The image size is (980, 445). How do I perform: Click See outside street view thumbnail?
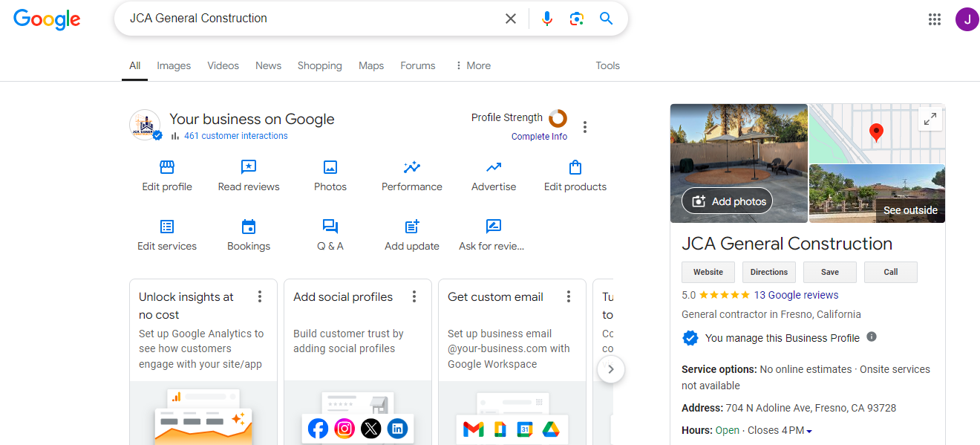[x=877, y=193]
